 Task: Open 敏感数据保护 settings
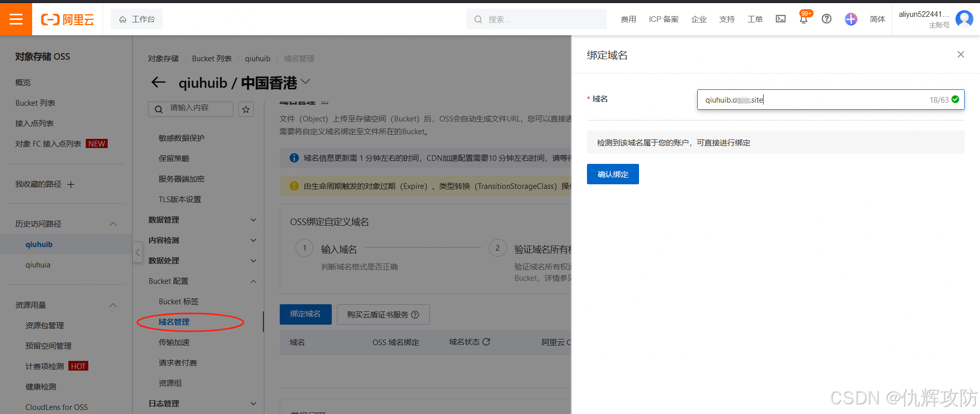(181, 138)
